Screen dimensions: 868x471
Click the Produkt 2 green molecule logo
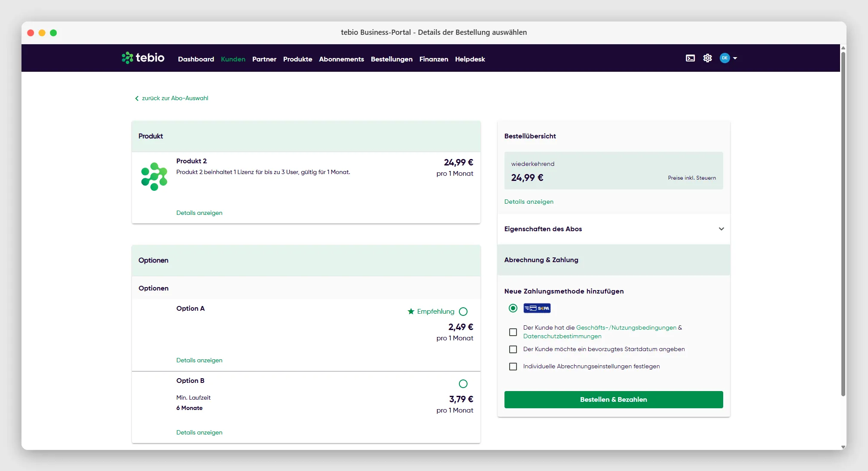154,176
